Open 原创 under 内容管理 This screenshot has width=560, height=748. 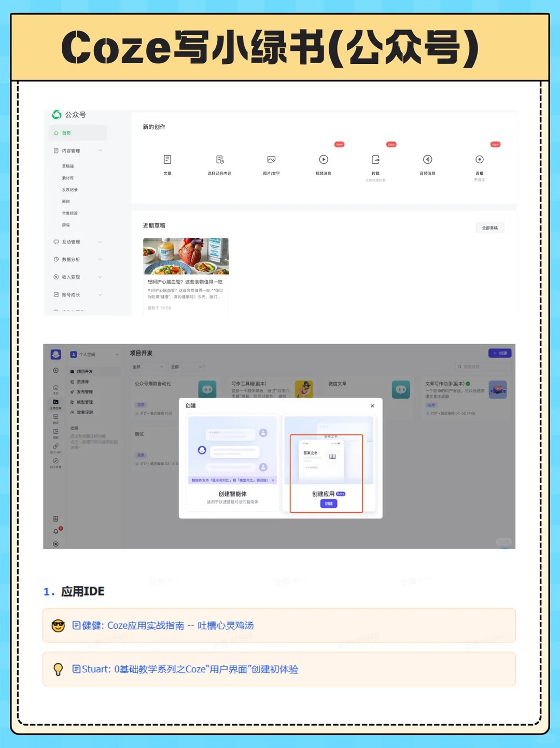(x=66, y=202)
